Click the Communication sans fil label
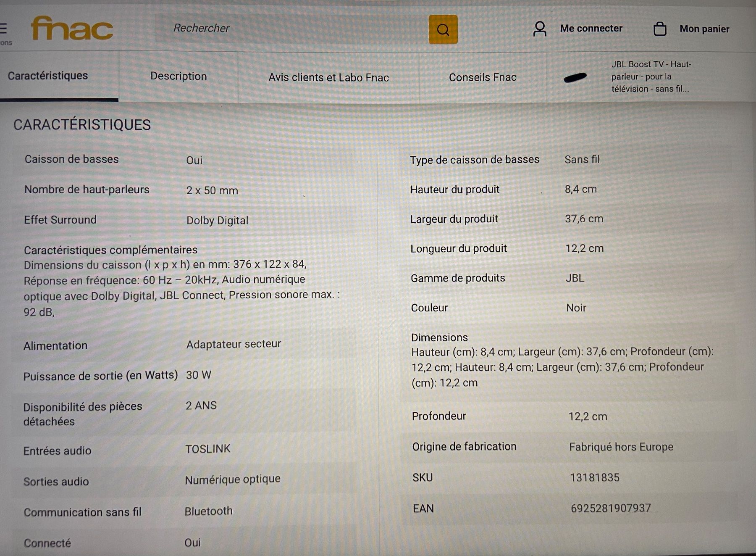The image size is (756, 556). point(82,512)
